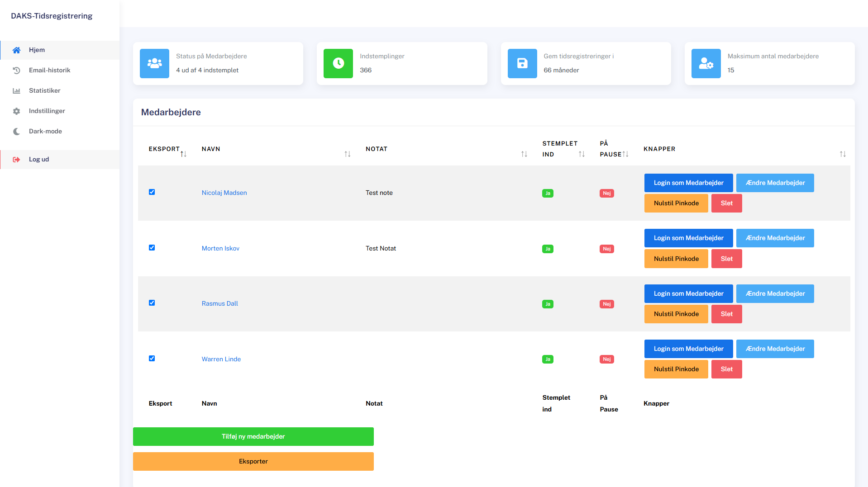Open Email-historik in the sidebar
The image size is (868, 487).
point(60,71)
